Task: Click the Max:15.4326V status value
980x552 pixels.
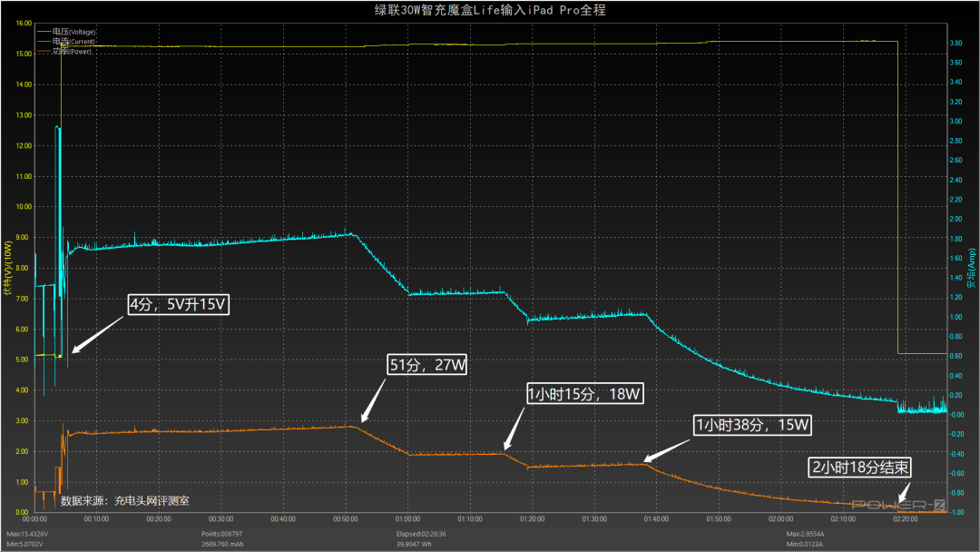Action: tap(27, 535)
